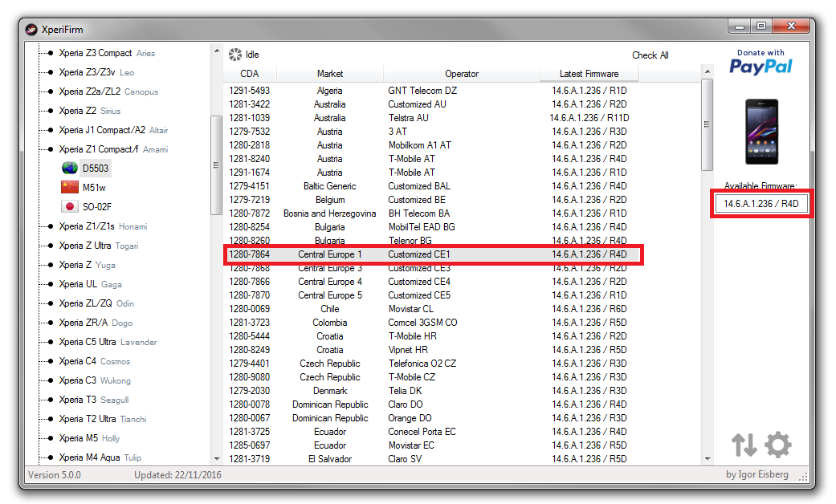This screenshot has width=836, height=504.
Task: Sort by the CDA column header
Action: pos(249,74)
